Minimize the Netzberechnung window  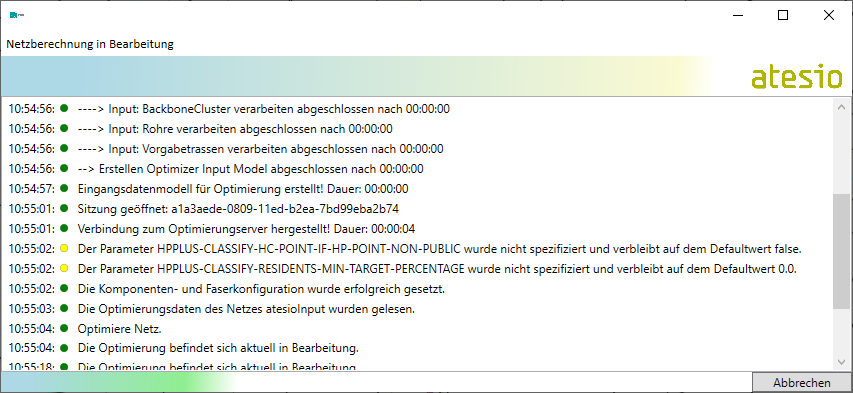(x=738, y=15)
